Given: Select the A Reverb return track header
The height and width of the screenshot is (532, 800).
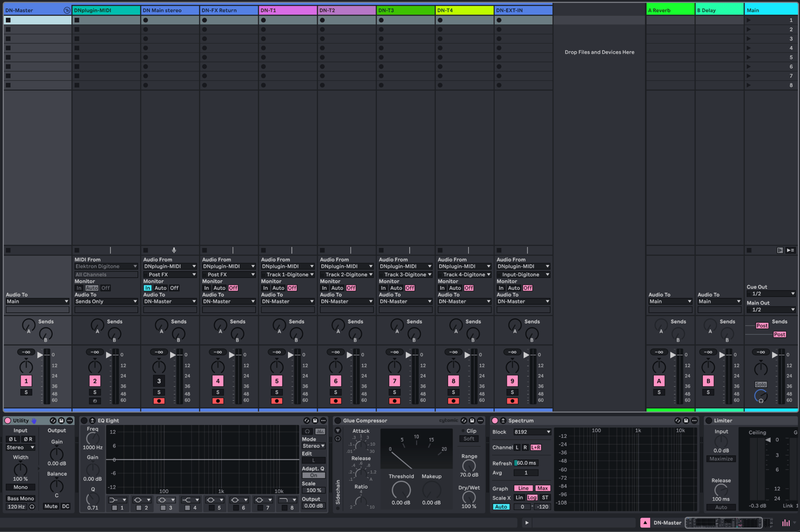Looking at the screenshot, I should point(670,10).
